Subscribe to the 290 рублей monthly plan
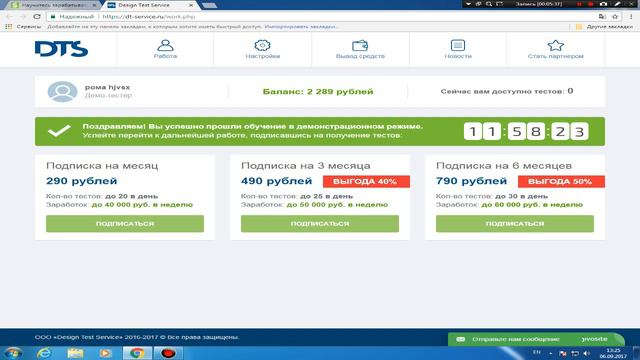Viewport: 640px width, 360px height. tap(125, 224)
